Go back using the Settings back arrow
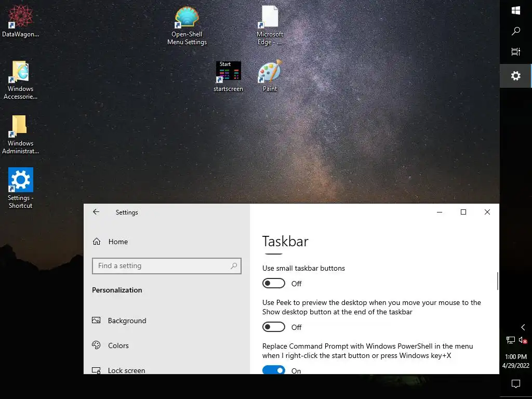This screenshot has height=399, width=532. (96, 212)
